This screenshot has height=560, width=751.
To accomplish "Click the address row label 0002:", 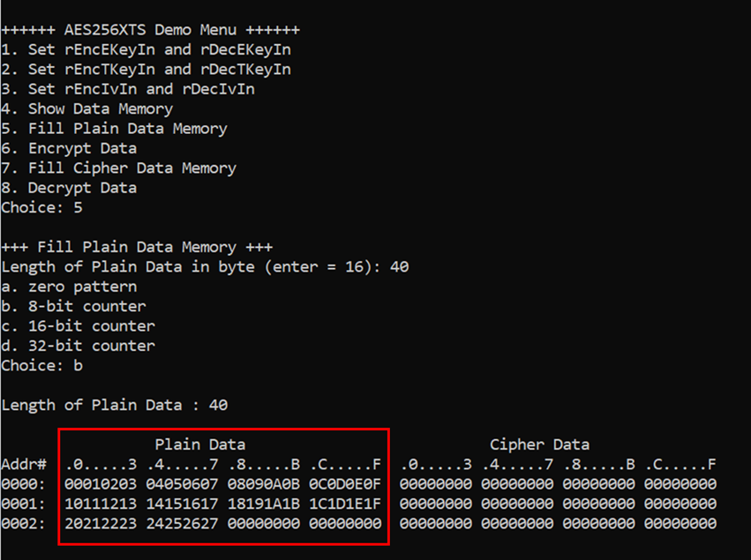I will click(x=24, y=524).
